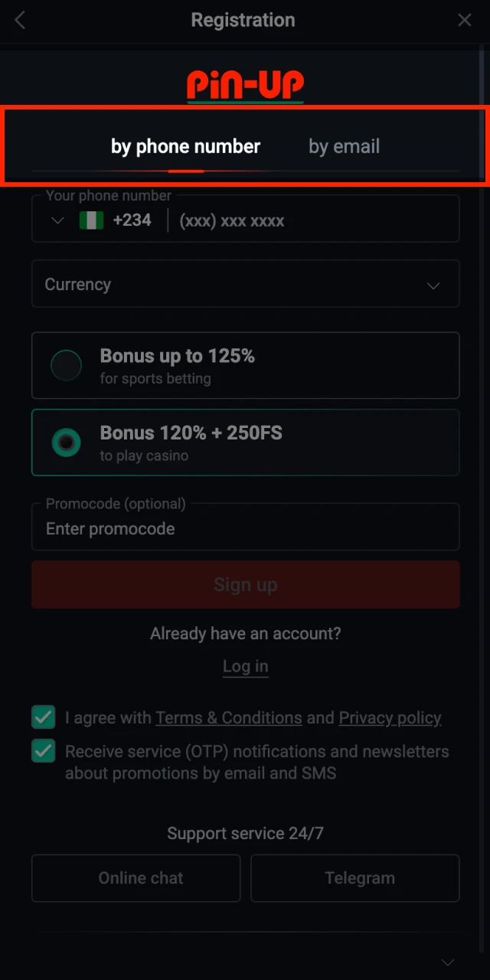490x980 pixels.
Task: Open the country code dropdown arrow
Action: tap(57, 221)
